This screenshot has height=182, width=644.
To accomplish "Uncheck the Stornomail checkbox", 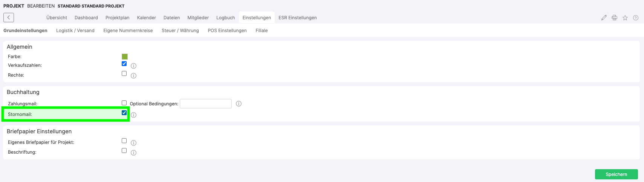I will (x=124, y=113).
